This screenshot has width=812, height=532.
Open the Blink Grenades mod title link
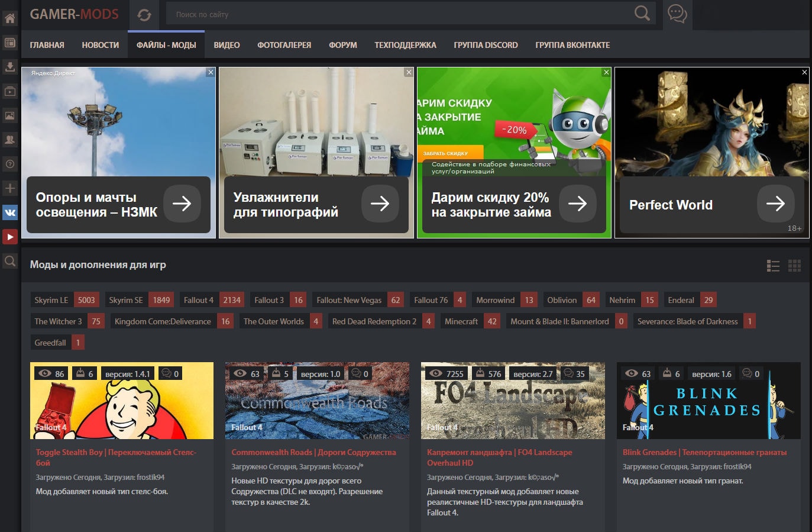704,452
